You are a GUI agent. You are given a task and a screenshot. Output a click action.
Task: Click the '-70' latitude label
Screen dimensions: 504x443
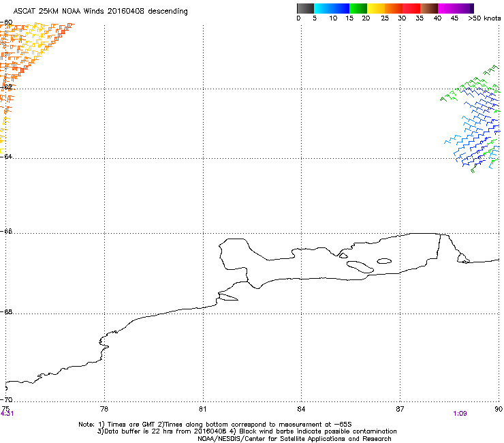(6, 399)
